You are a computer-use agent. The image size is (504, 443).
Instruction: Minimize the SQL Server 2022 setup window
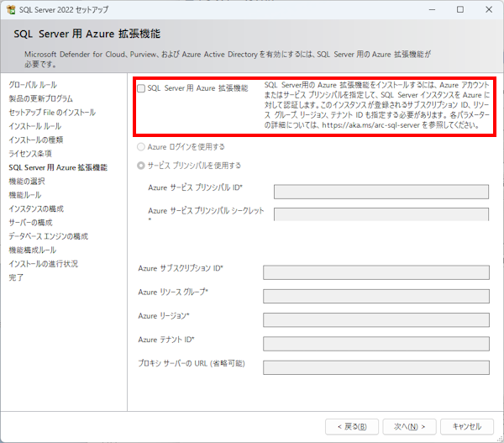tap(432, 9)
